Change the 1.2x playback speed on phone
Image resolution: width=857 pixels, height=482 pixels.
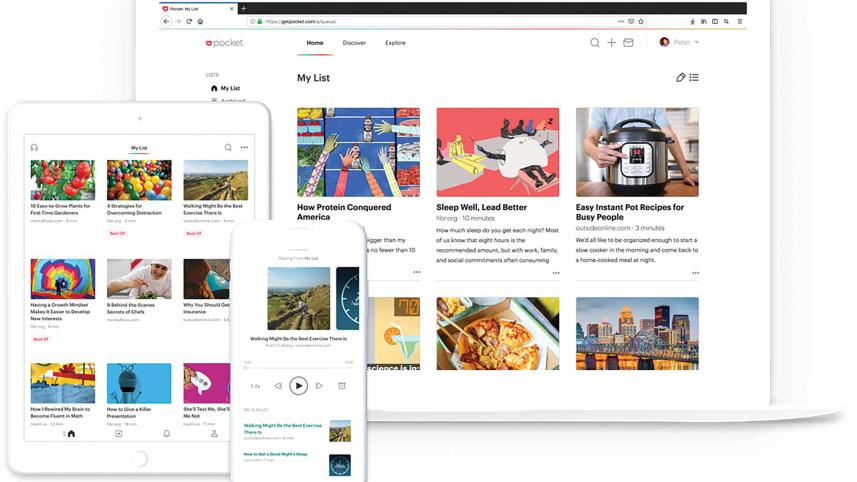coord(255,385)
